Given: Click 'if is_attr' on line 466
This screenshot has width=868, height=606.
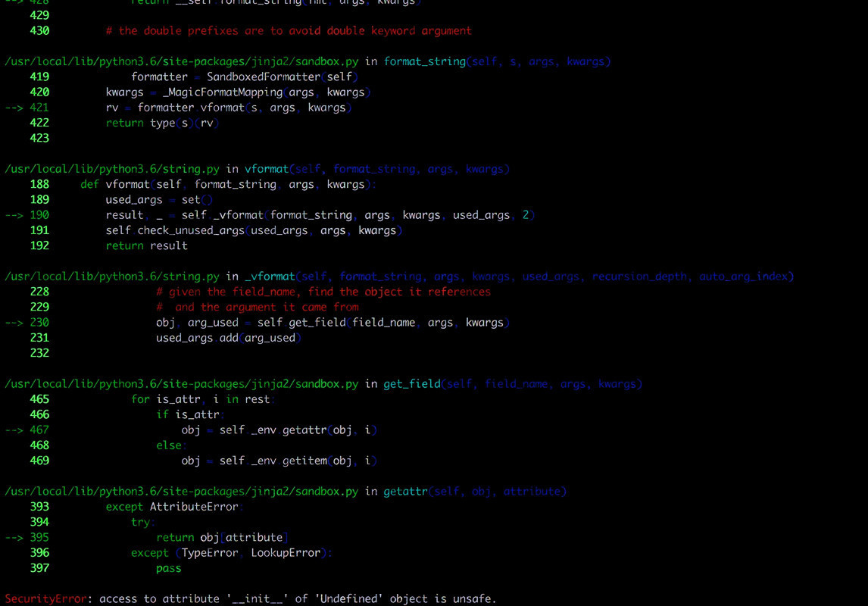Looking at the screenshot, I should point(189,414).
